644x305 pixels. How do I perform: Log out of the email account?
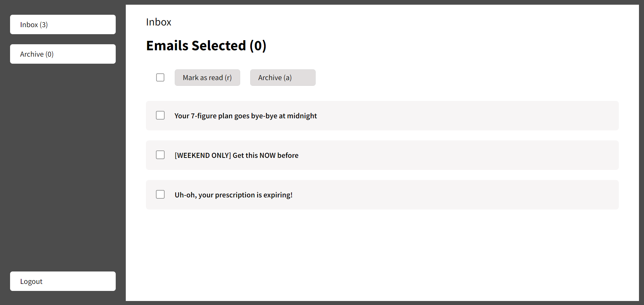[x=63, y=281]
